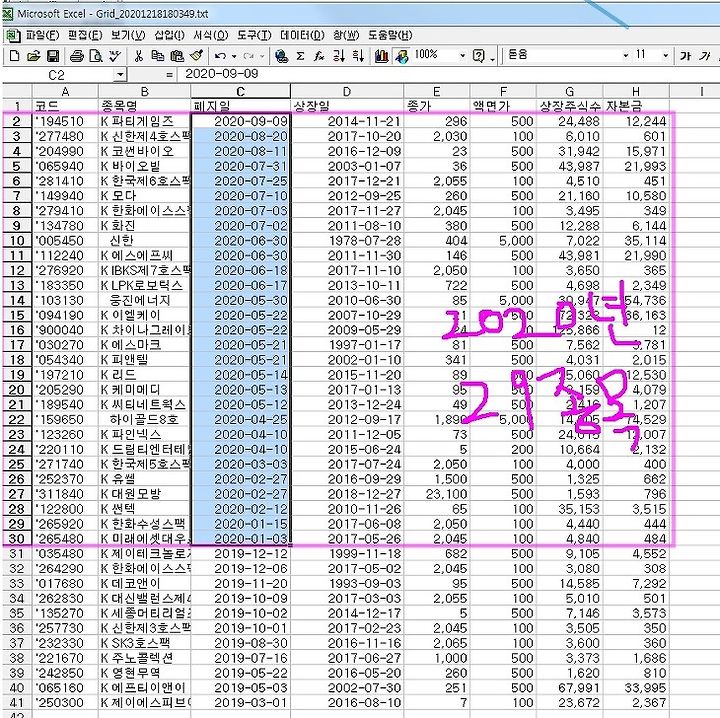Run the spelling check icon
Image resolution: width=720 pixels, height=718 pixels.
coord(115,56)
